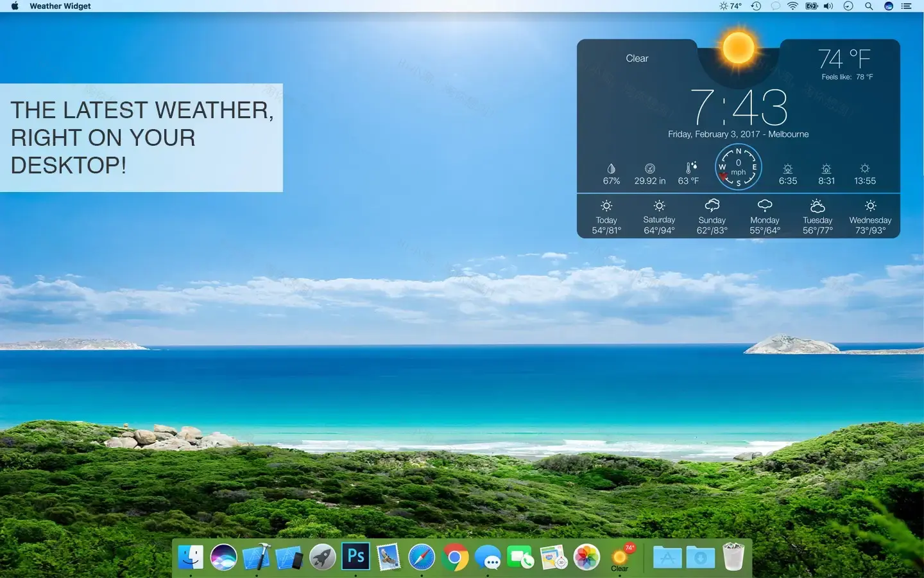This screenshot has width=924, height=578.
Task: Click Sunday's rainy cloud forecast icon
Action: [712, 205]
